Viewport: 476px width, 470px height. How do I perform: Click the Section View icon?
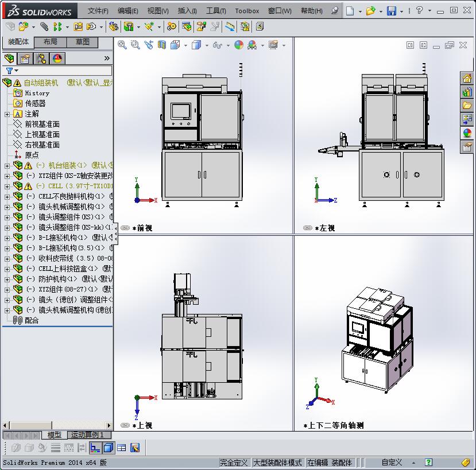tap(162, 45)
